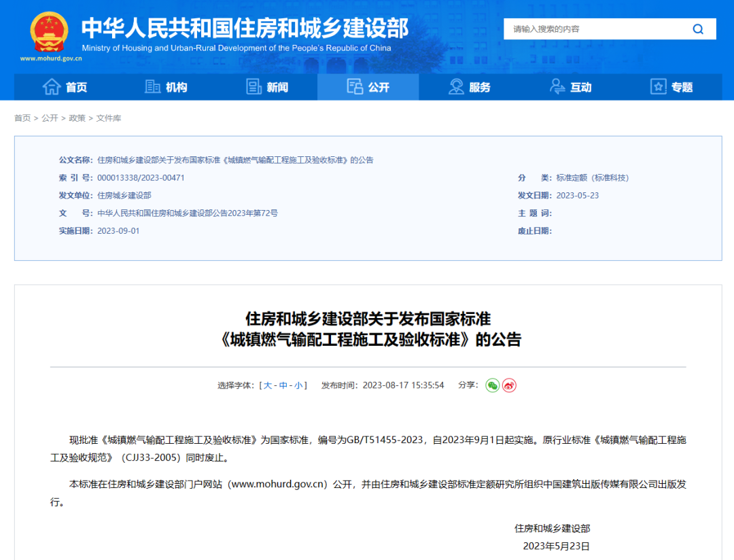
Task: Select signature 住房和城乡建设部 at article end
Action: 553,529
